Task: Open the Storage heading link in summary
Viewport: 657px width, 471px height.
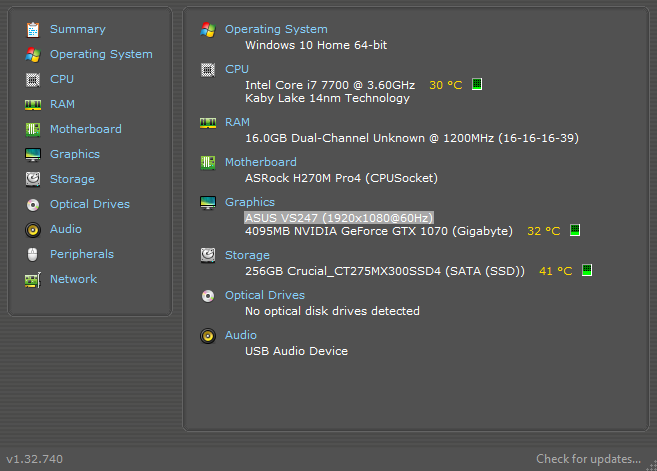Action: (247, 255)
